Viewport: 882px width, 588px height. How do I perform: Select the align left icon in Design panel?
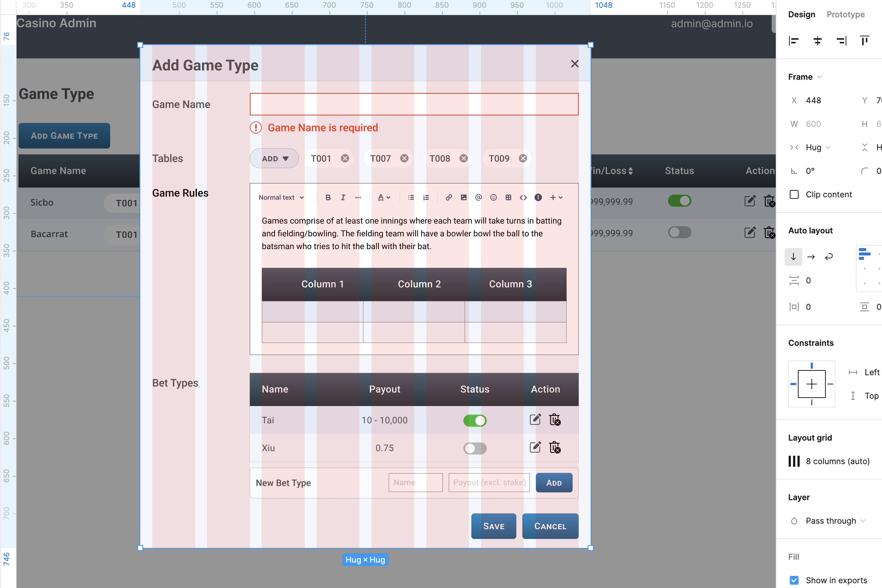[793, 40]
